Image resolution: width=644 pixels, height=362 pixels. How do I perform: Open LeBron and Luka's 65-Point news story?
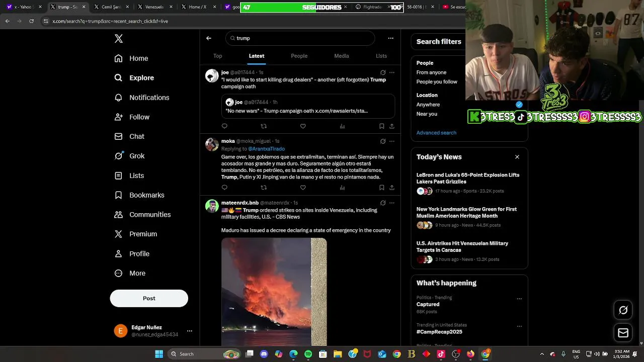point(469,184)
